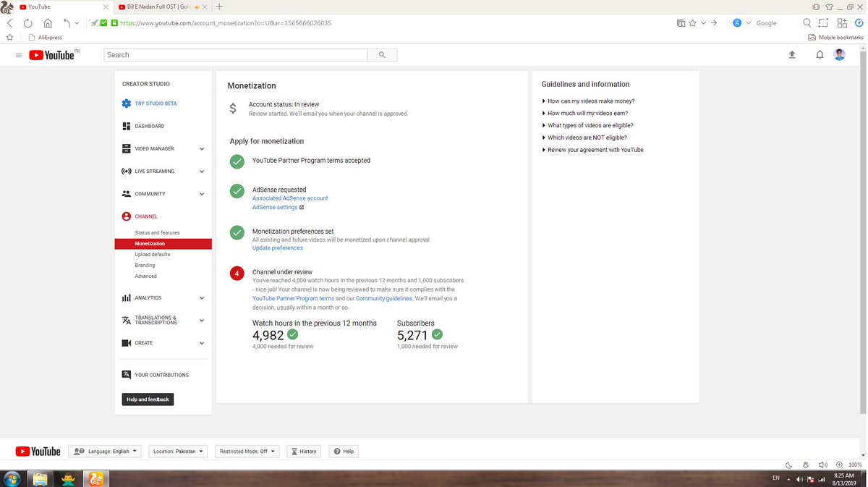Click the system tray volume icon
The width and height of the screenshot is (868, 487).
click(800, 479)
